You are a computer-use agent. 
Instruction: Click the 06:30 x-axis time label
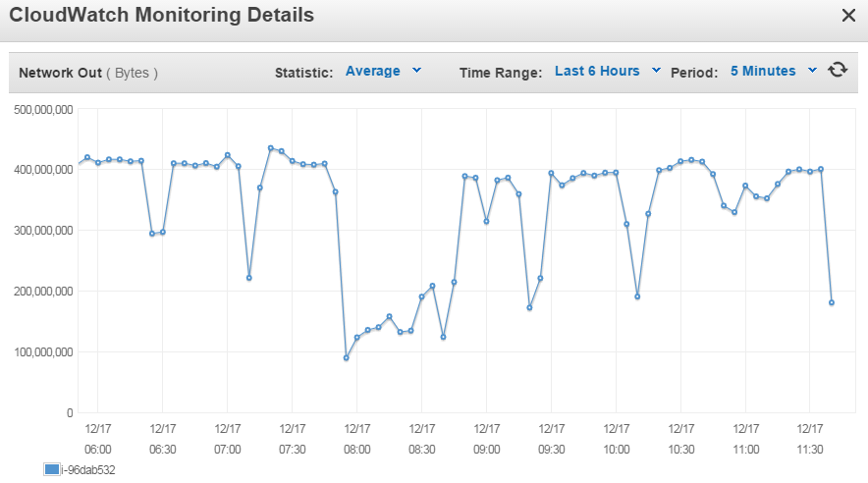163,450
